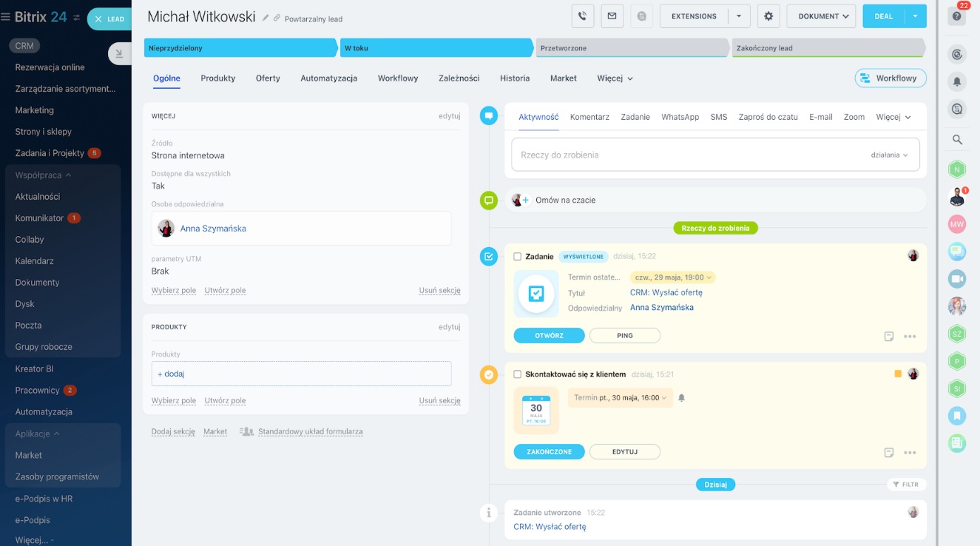
Task: Click the phone call icon in header
Action: click(583, 16)
